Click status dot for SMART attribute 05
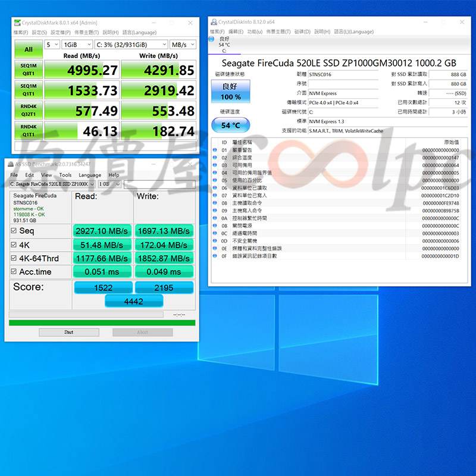The image size is (476, 476). [x=215, y=180]
